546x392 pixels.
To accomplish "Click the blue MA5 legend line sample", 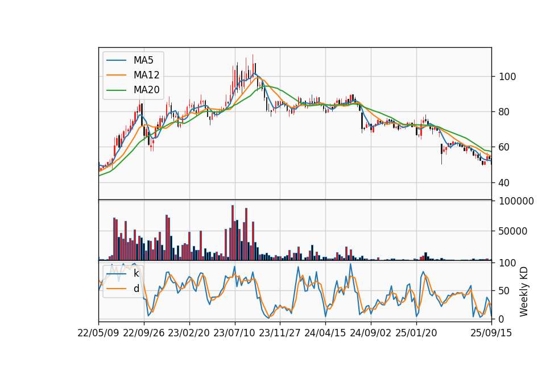I will point(116,61).
